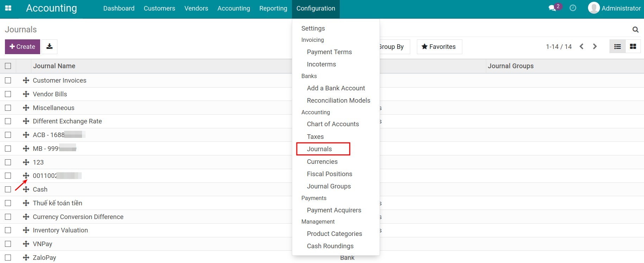Tick the Customer Invoices row checkbox
This screenshot has width=644, height=263.
[8, 81]
